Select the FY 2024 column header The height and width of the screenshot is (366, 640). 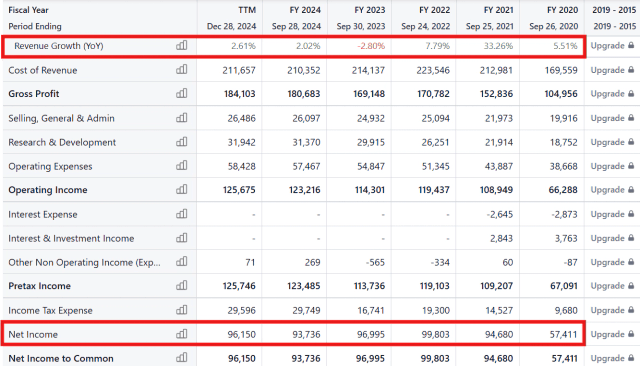pyautogui.click(x=305, y=10)
